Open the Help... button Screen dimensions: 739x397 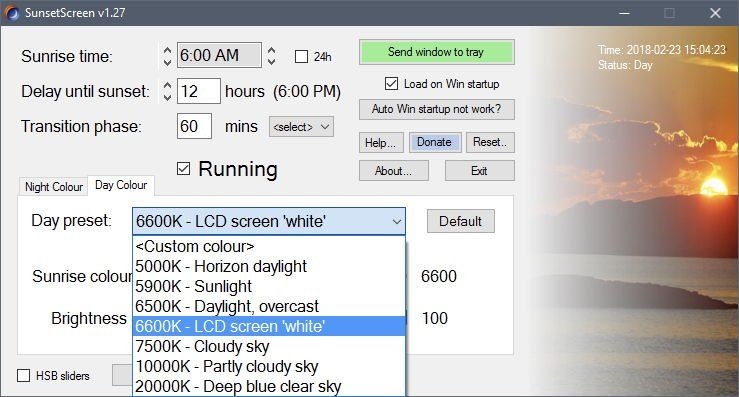(381, 142)
